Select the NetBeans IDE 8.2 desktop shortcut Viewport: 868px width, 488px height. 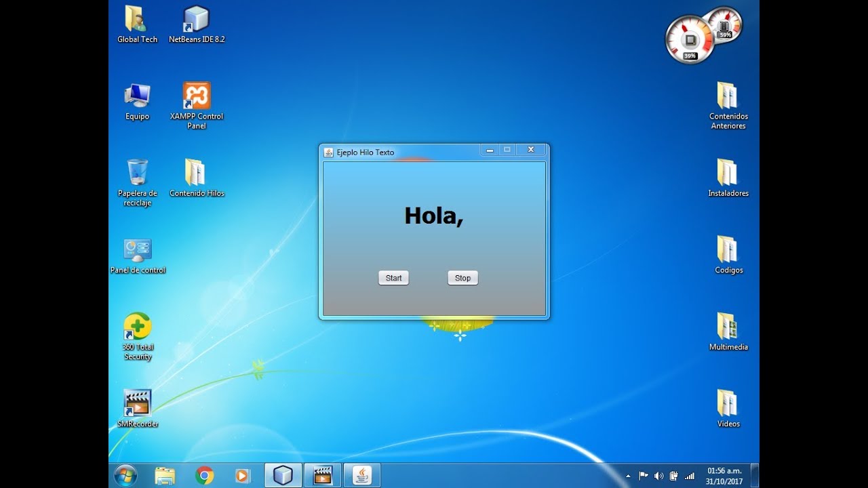[197, 24]
